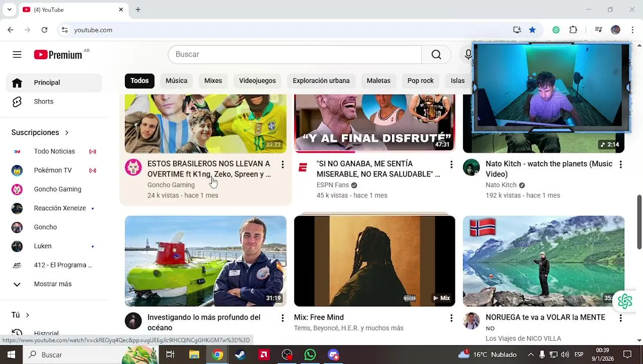Open options for Investigando lo más profundo video
Viewport: 643px width, 364px height.
(283, 318)
